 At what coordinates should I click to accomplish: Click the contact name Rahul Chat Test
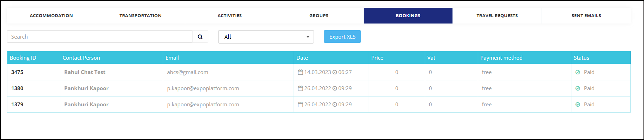85,72
